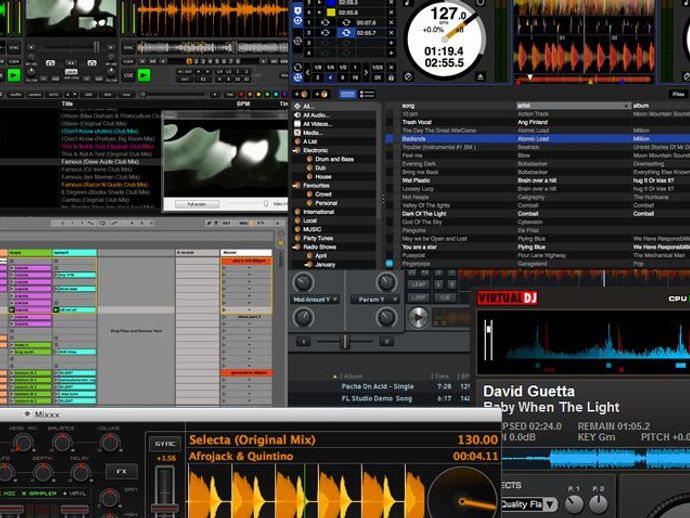Click the SYNC button in Mixxx
The image size is (690, 518).
click(x=165, y=444)
